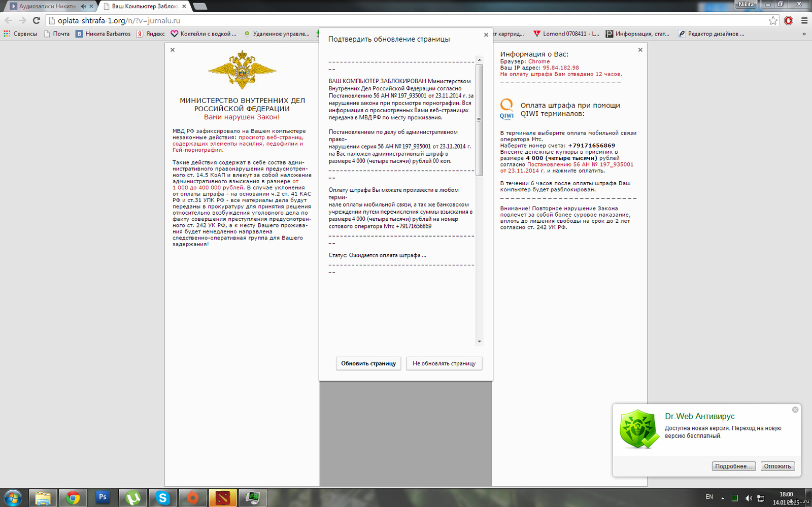Screen dimensions: 812x507
Task: Open the 'Никита Barbarros' VK bookmark
Action: (x=104, y=34)
